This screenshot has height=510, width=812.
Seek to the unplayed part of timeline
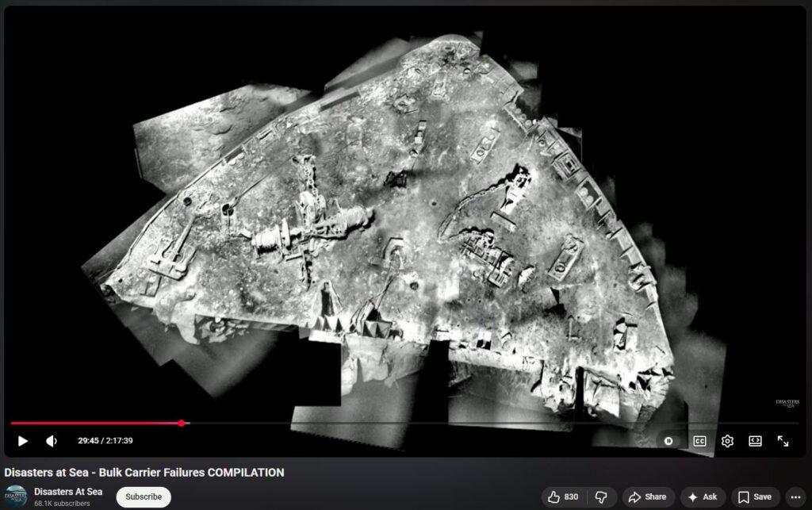point(476,424)
